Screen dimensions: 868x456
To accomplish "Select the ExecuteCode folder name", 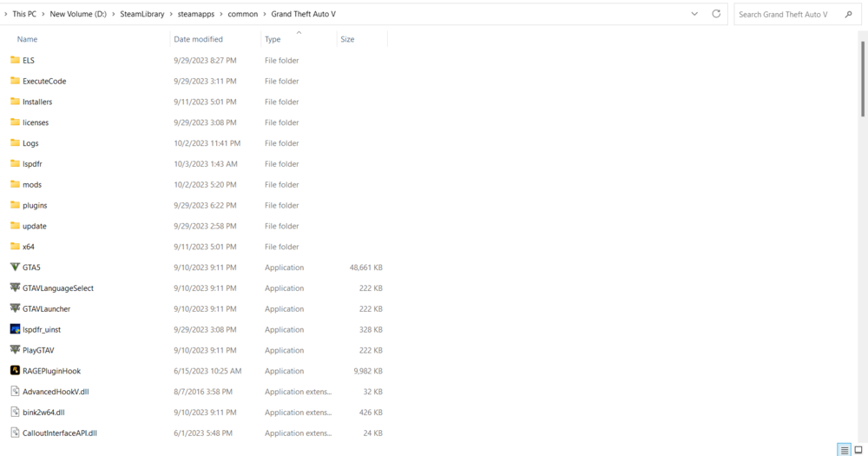I will click(x=44, y=81).
